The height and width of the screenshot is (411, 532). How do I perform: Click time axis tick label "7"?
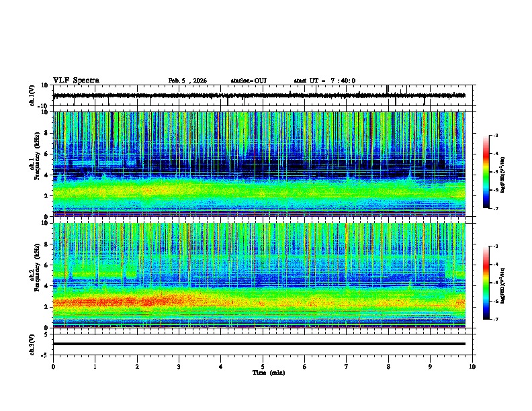(347, 367)
